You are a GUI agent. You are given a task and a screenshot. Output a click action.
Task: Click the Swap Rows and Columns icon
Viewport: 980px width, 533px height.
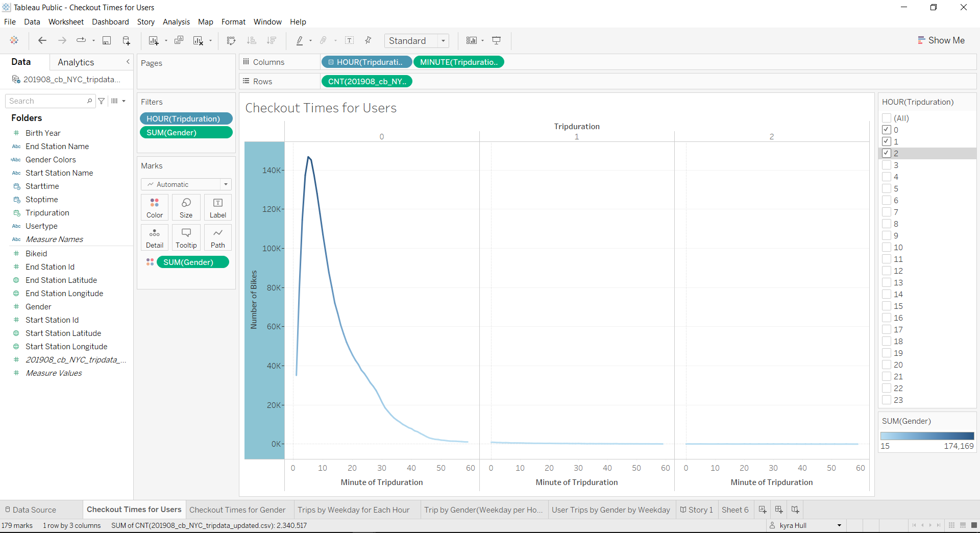231,40
